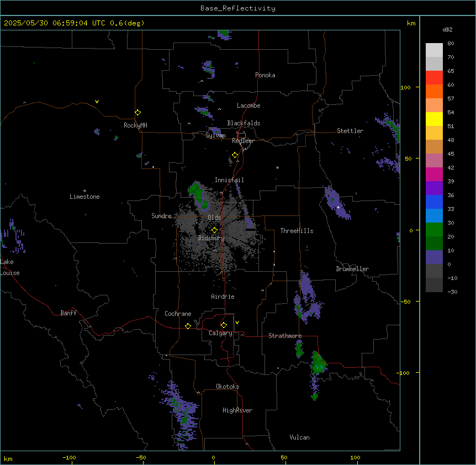Screen dimensions: 476x465
Task: Select the yellow diamond marker between Olds and Didsbury
Action: click(x=215, y=230)
